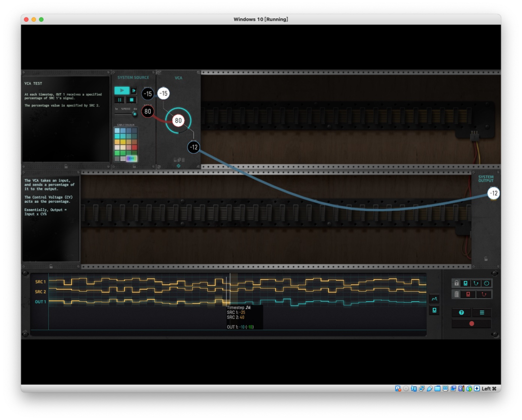The height and width of the screenshot is (420, 522).
Task: Click the VirtualBox optical disc icon
Action: click(406, 389)
